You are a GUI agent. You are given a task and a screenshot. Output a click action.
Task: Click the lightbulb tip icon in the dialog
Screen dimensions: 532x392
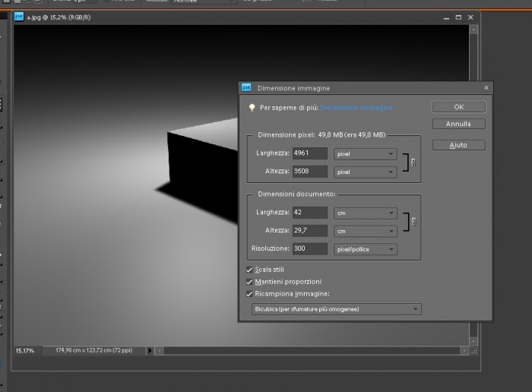(252, 108)
